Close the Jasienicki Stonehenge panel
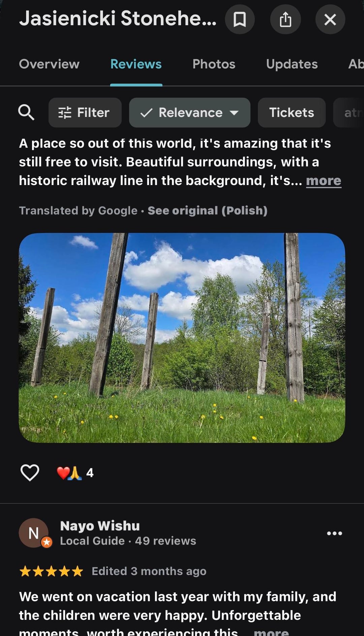 click(x=330, y=20)
